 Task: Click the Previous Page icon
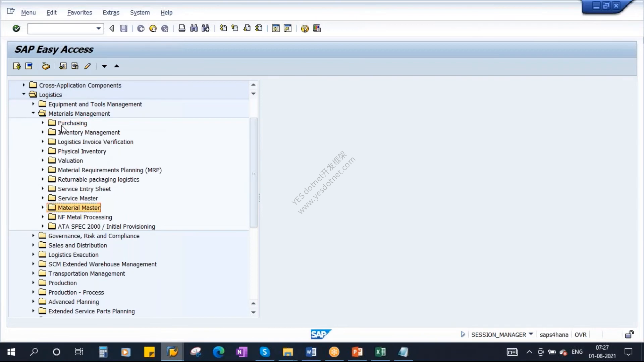coord(235,28)
